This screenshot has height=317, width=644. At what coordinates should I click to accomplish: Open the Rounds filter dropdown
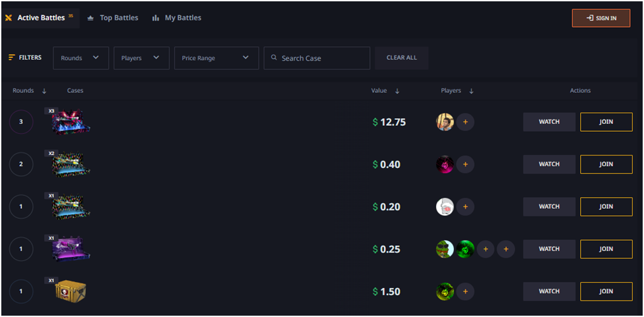pyautogui.click(x=80, y=58)
